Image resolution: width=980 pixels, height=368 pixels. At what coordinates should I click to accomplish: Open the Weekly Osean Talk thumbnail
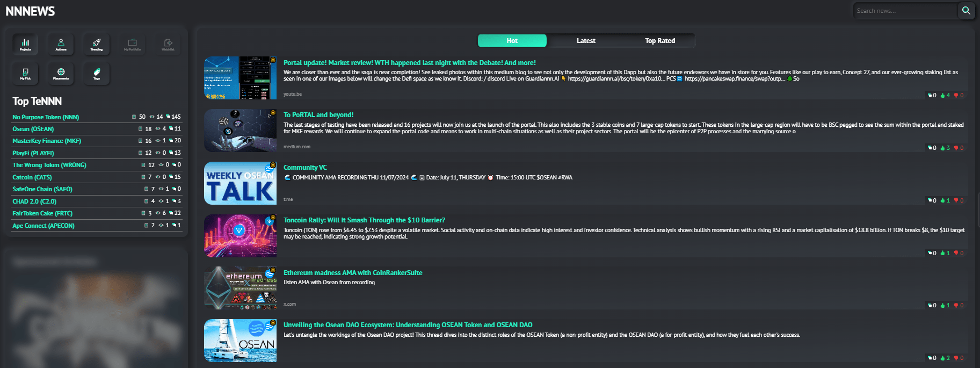coord(240,183)
